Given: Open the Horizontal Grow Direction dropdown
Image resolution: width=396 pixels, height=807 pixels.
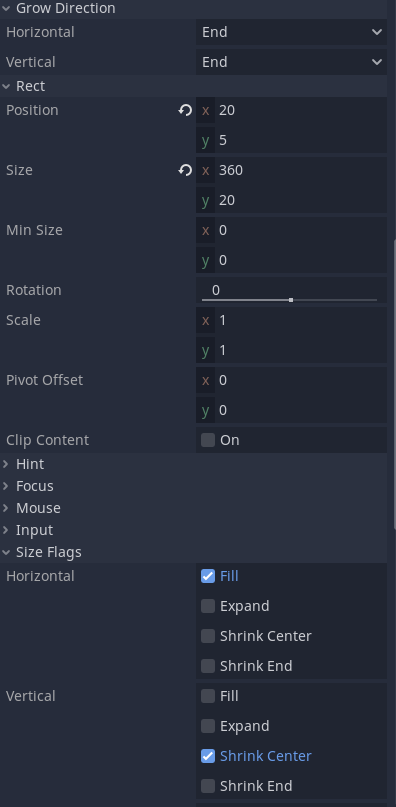Looking at the screenshot, I should (291, 32).
